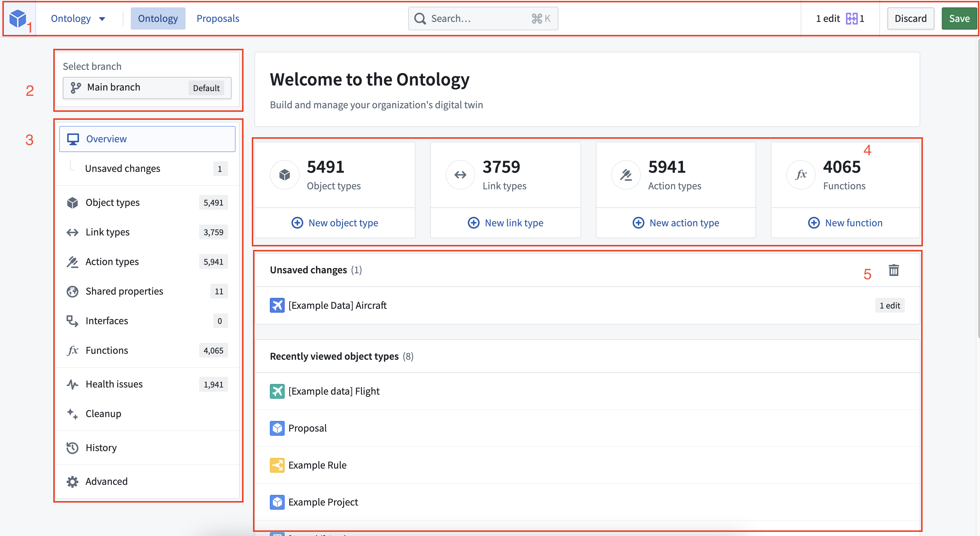Image resolution: width=980 pixels, height=536 pixels.
Task: Click the History clock icon
Action: (72, 448)
